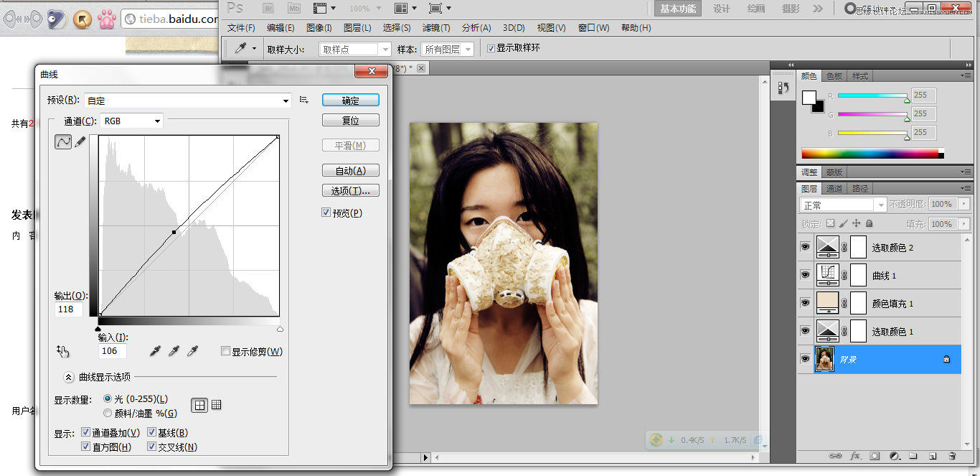
Task: Select 颜料/油墨 % radio option
Action: pyautogui.click(x=108, y=413)
